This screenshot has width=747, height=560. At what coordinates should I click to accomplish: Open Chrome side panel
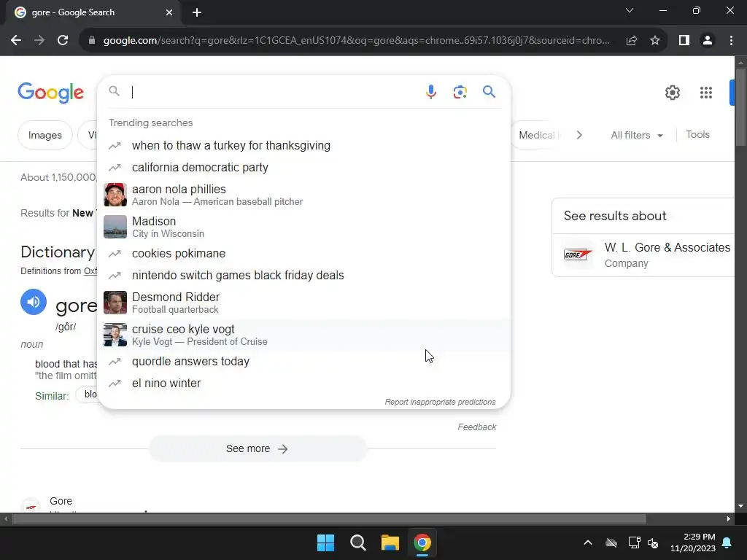684,41
